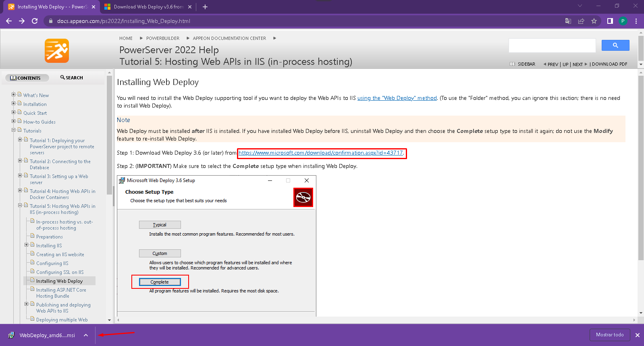Image resolution: width=644 pixels, height=346 pixels.
Task: Toggle the SIDEBAR visibility
Action: tap(523, 64)
